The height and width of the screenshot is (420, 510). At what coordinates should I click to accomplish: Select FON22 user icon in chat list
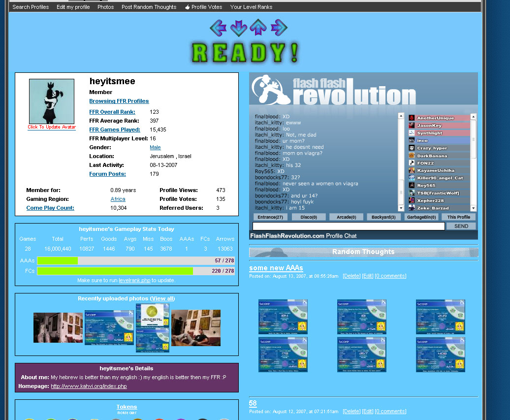pos(412,163)
